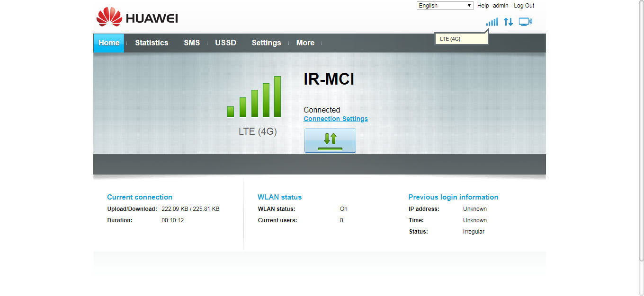644x296 pixels.
Task: Click the IP address label
Action: pyautogui.click(x=424, y=209)
